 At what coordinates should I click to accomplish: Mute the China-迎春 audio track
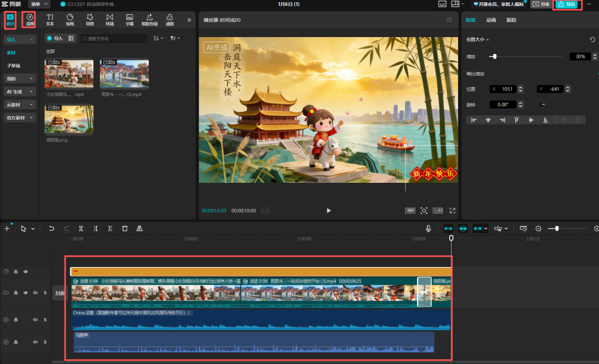pyautogui.click(x=35, y=320)
